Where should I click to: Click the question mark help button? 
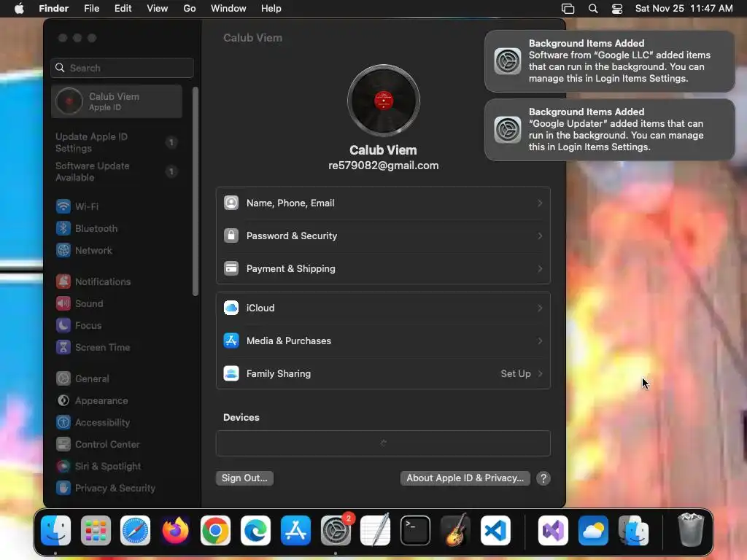click(543, 478)
